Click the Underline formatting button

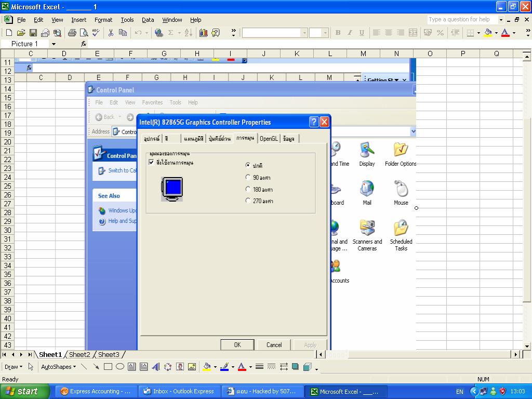click(362, 33)
